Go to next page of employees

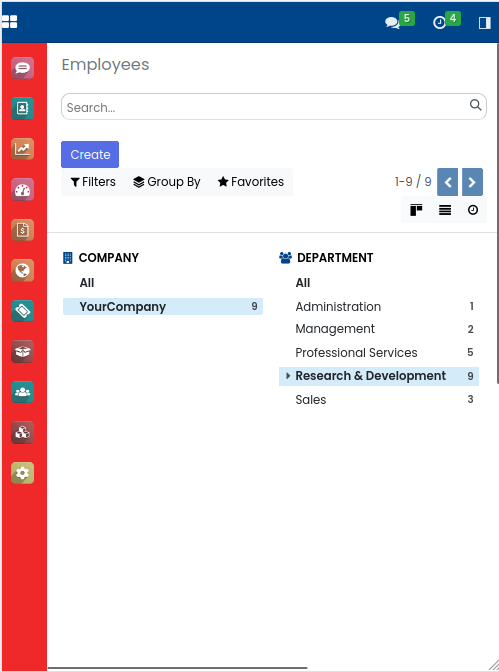click(472, 182)
